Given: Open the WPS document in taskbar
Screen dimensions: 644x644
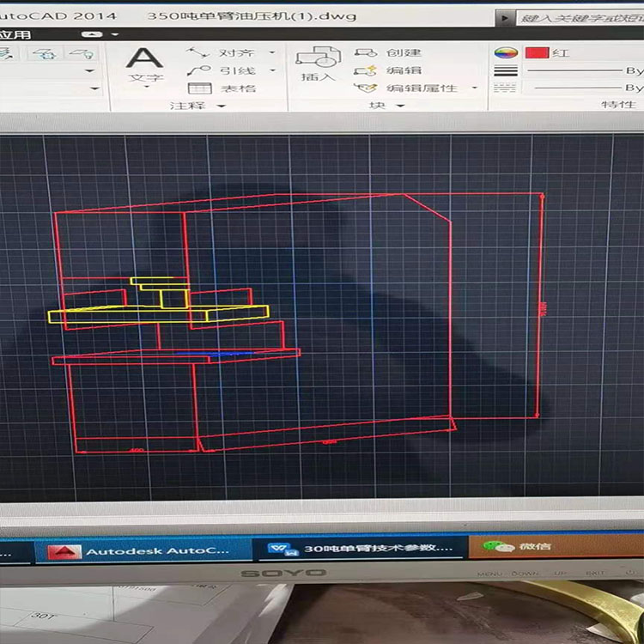Looking at the screenshot, I should click(361, 549).
